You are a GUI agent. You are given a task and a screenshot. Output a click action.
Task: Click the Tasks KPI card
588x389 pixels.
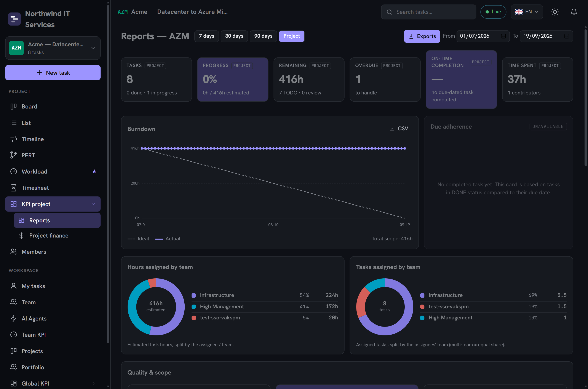click(156, 80)
